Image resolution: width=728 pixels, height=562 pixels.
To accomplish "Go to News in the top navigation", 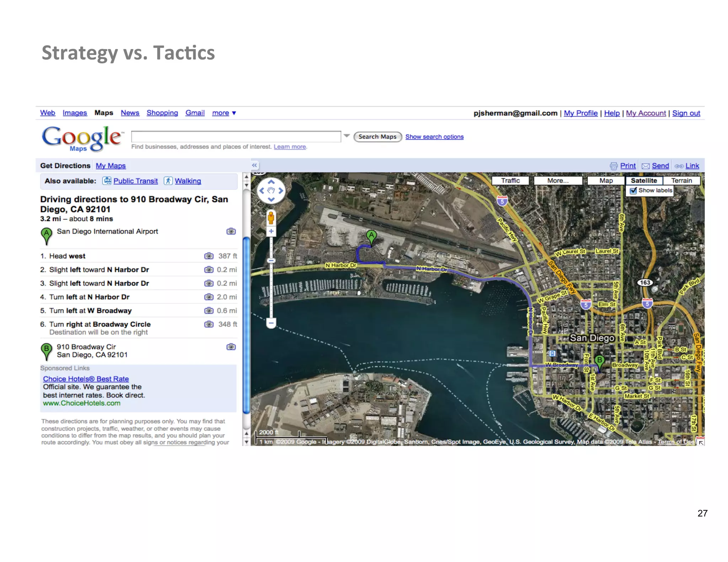I will 130,113.
